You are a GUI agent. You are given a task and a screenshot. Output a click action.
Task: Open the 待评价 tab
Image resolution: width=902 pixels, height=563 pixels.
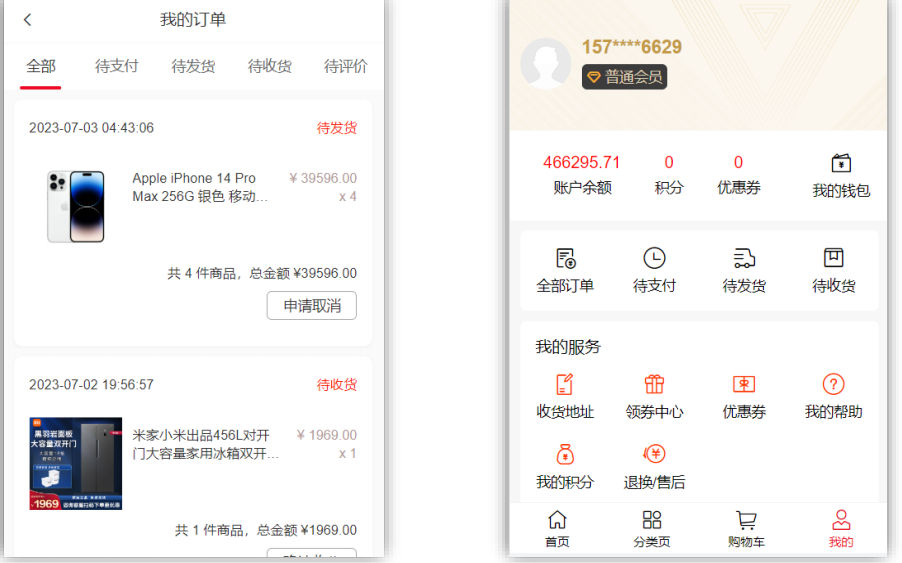click(346, 66)
